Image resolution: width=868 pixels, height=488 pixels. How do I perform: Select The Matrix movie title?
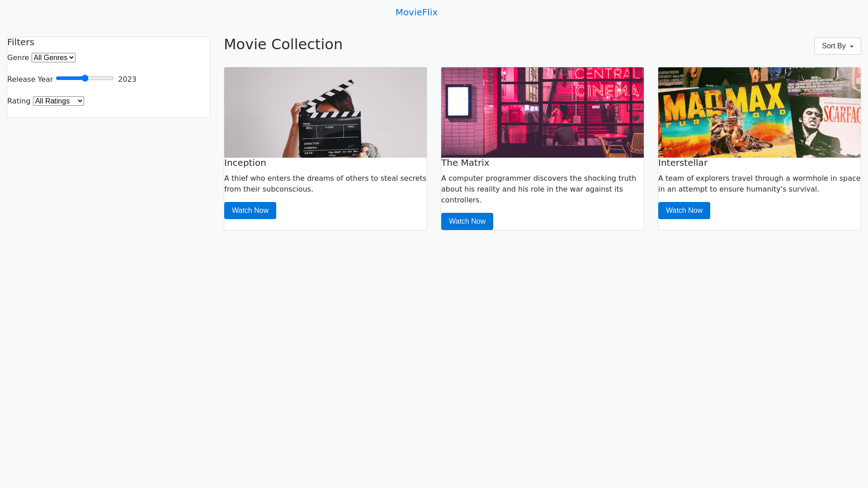tap(465, 163)
